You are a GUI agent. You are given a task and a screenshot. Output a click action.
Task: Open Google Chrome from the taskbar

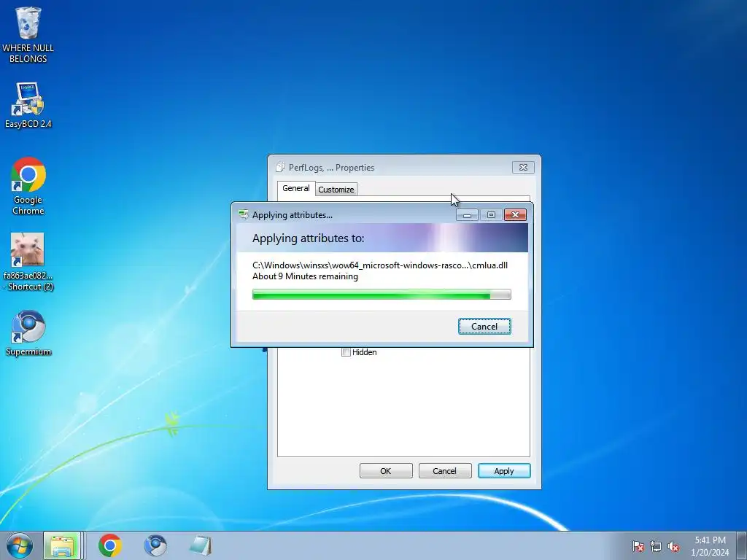point(110,545)
